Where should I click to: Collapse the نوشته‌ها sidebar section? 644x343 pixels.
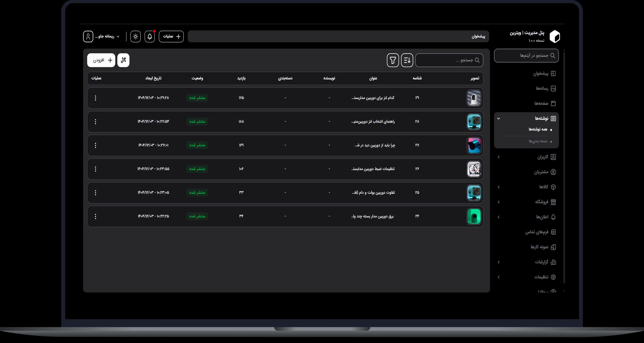526,118
